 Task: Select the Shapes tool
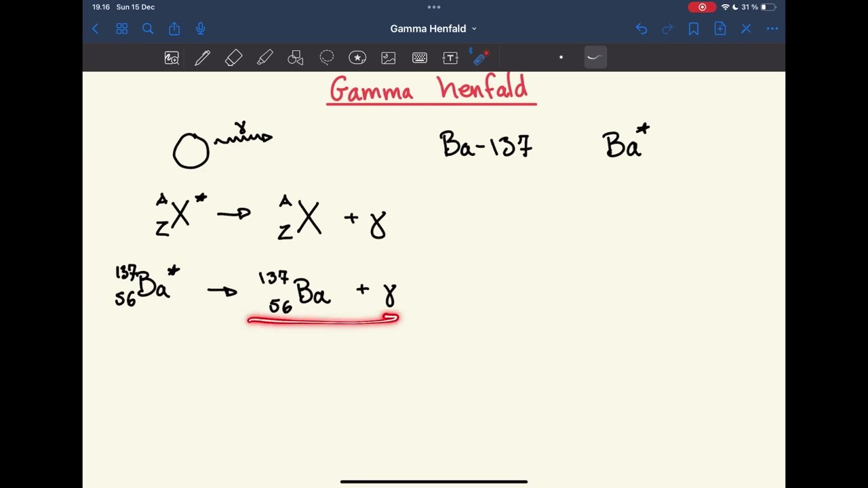296,58
